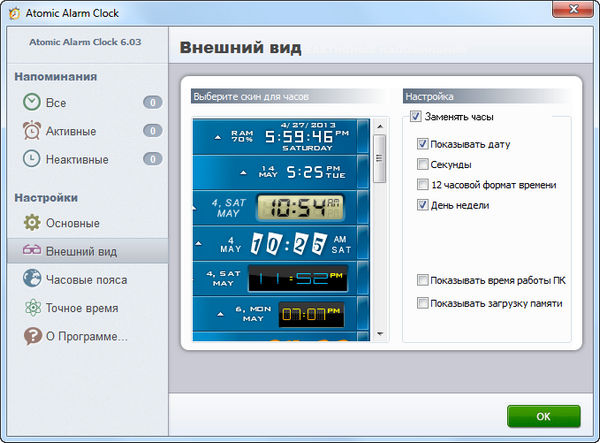600x443 pixels.
Task: Click the clock icon next to Неактивные
Action: [32, 159]
